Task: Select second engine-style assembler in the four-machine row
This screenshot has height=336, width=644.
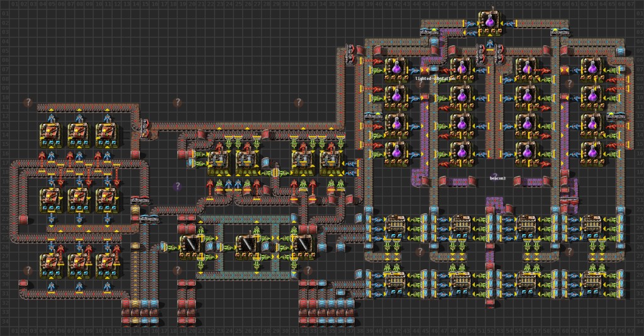Action: (x=247, y=163)
